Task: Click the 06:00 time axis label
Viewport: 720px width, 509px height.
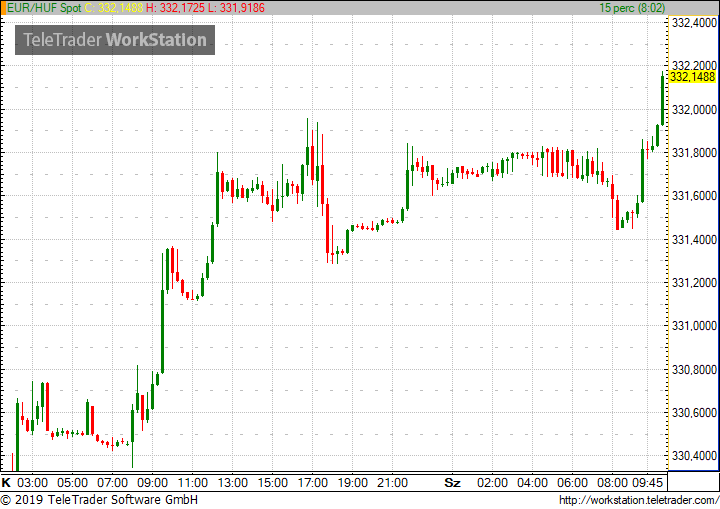Action: tap(572, 483)
